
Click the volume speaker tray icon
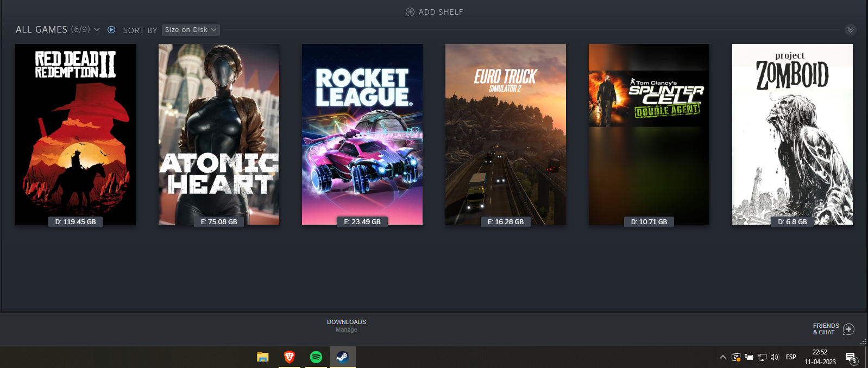775,357
